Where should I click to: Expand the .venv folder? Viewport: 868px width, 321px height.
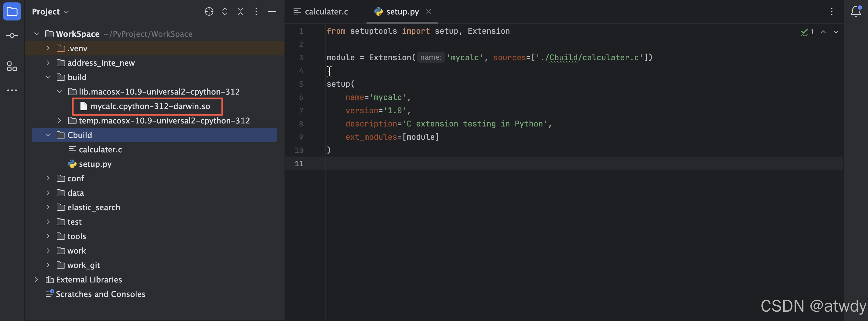[48, 48]
